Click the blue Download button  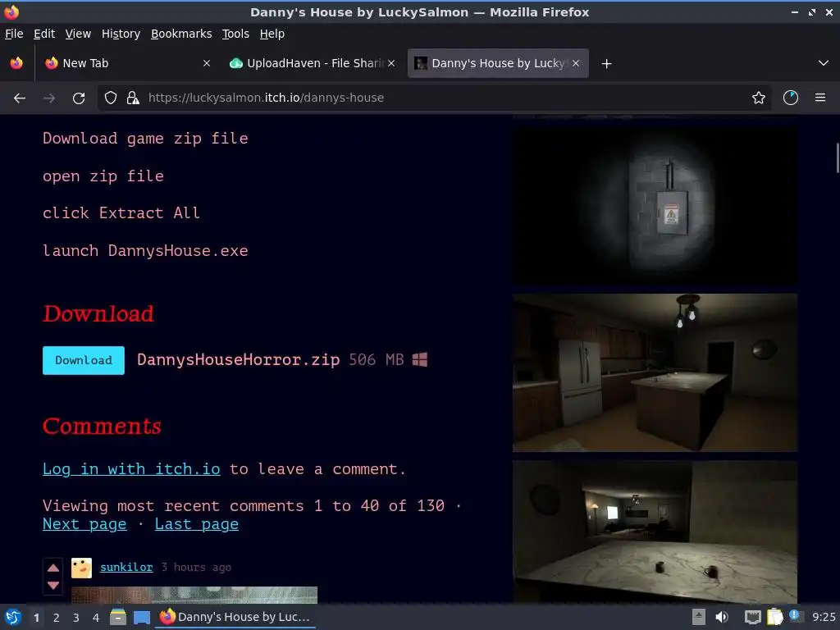84,361
